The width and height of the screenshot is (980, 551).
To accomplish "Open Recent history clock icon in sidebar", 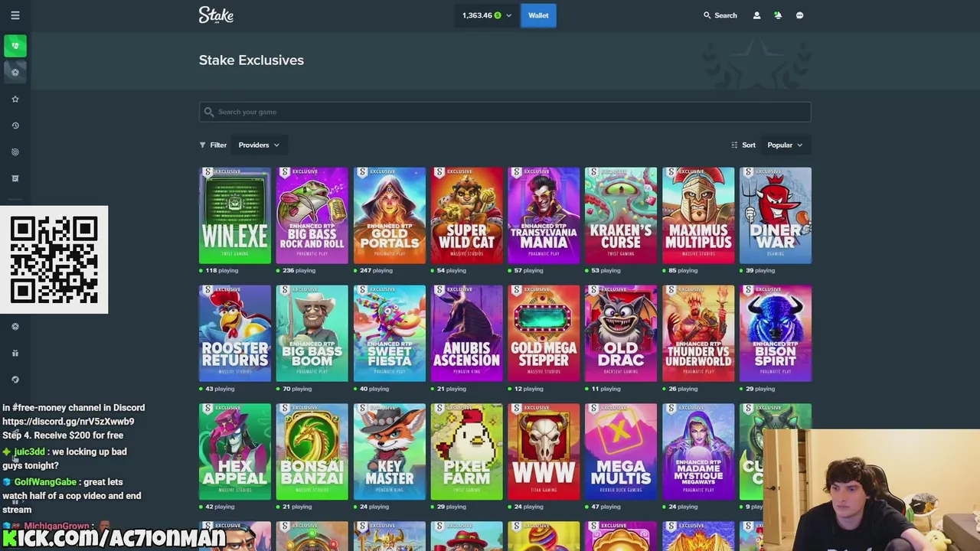I will [15, 126].
